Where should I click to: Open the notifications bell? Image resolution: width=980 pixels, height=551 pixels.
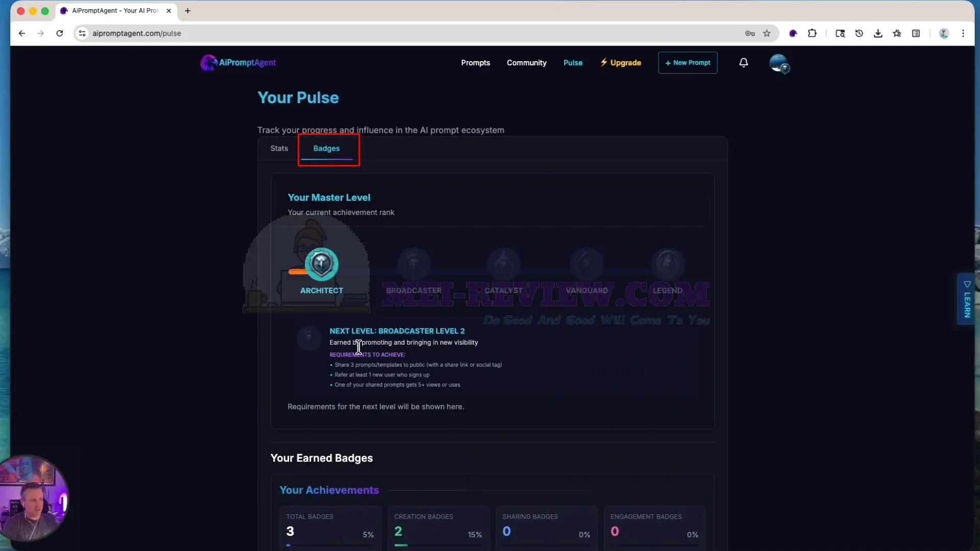point(744,62)
